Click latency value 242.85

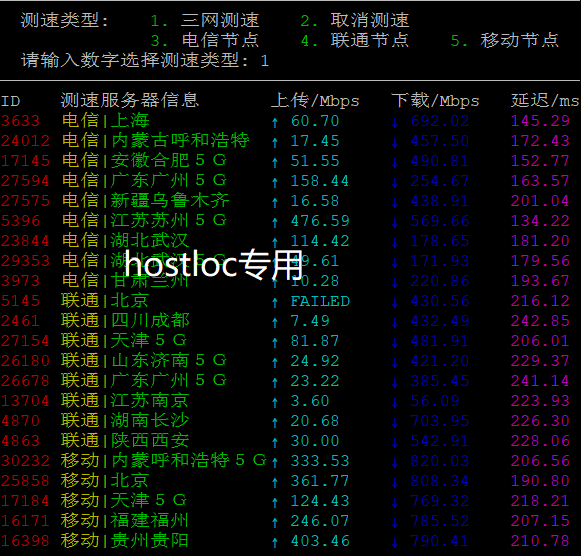click(x=540, y=321)
